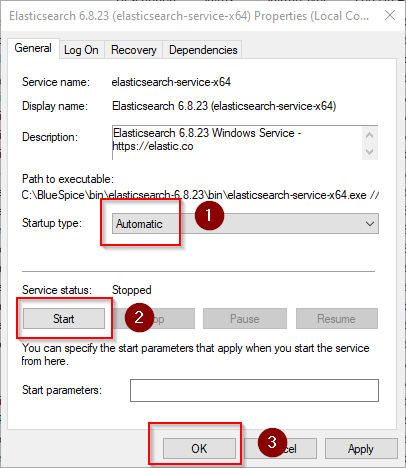The height and width of the screenshot is (468, 406).
Task: Click the red step 3 marker
Action: click(x=272, y=442)
